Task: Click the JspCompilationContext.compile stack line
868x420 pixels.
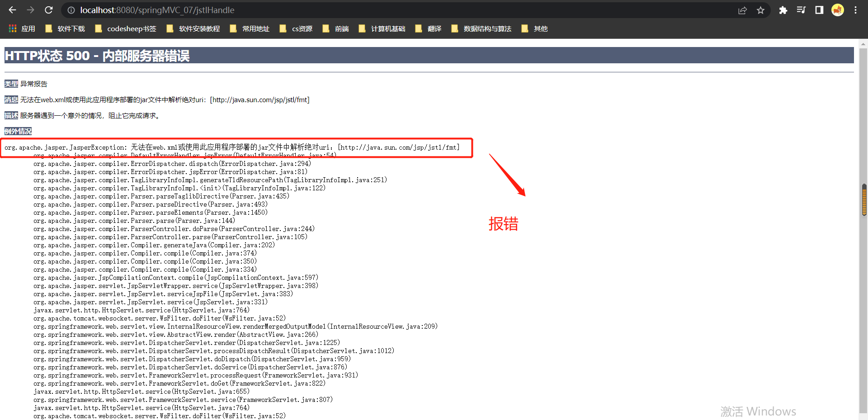Action: pos(176,278)
